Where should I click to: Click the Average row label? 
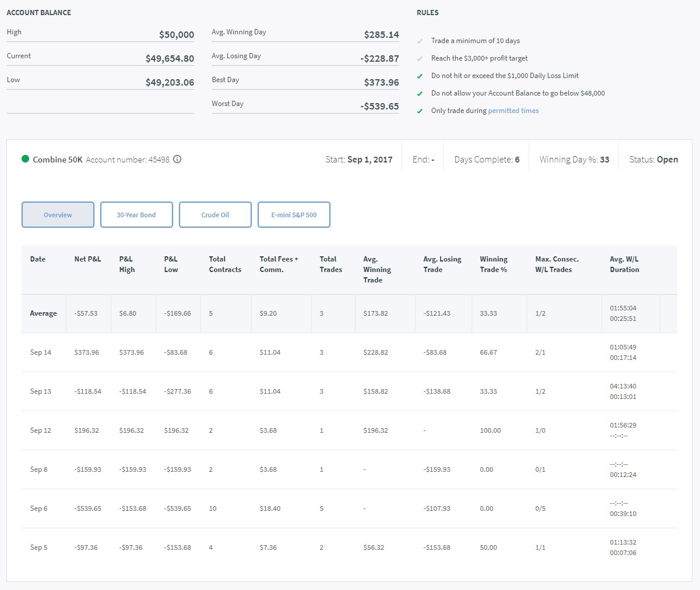tap(44, 313)
